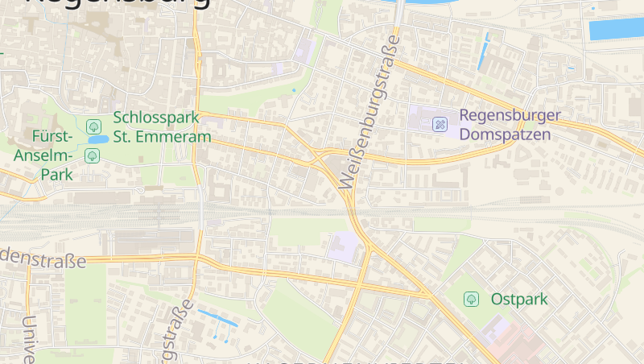The width and height of the screenshot is (644, 364).
Task: Select the blue stream south of the railway
Action: [x=217, y=318]
